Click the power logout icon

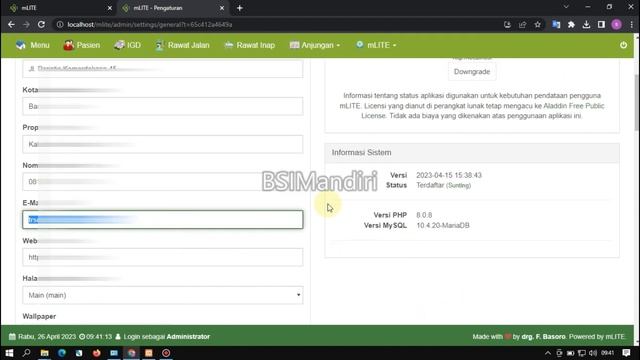pyautogui.click(x=623, y=45)
